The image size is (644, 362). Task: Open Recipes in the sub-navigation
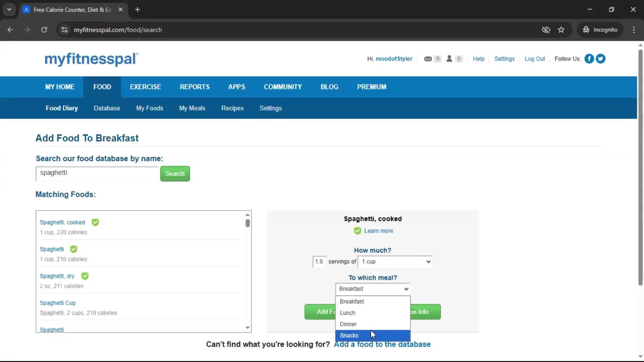pos(232,108)
